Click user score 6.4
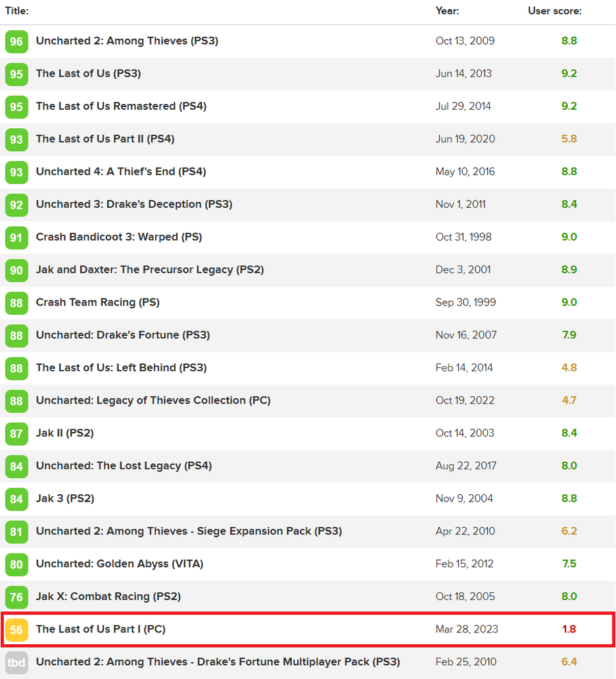The image size is (616, 679). tap(569, 662)
